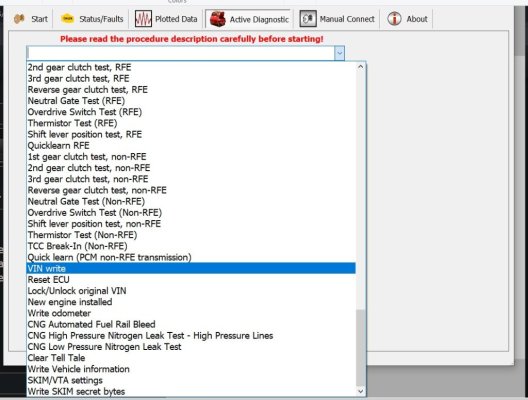This screenshot has width=528, height=400.
Task: Select CNG High Pressure Nitrogen Leak Test
Action: pos(191,335)
